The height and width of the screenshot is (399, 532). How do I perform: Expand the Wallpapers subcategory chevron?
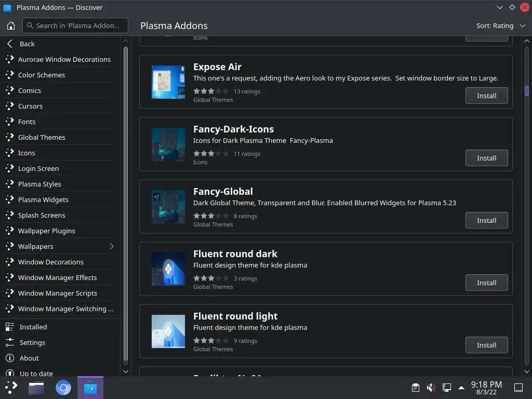click(x=112, y=246)
